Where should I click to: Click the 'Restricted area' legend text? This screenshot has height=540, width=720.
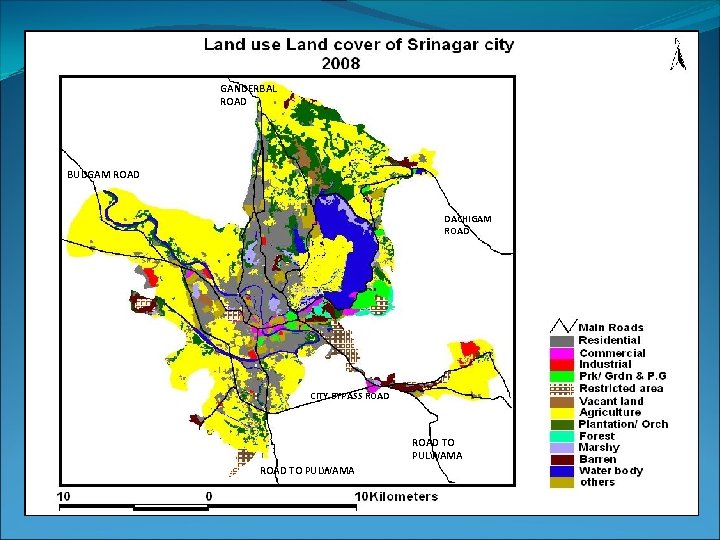[x=621, y=388]
